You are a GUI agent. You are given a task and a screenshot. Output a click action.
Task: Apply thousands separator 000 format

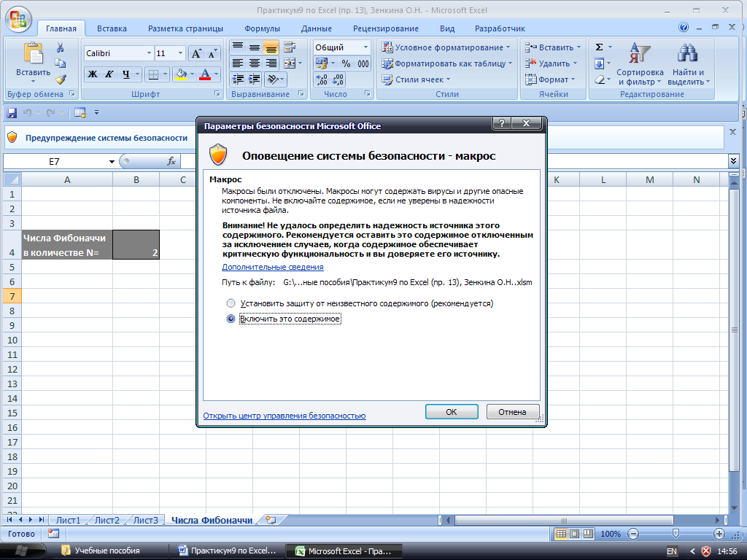click(x=363, y=63)
